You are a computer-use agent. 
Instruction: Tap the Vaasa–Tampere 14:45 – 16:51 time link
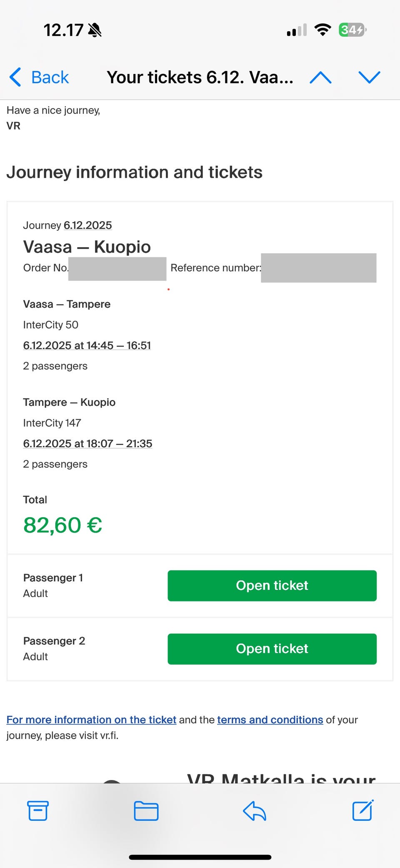click(x=87, y=345)
